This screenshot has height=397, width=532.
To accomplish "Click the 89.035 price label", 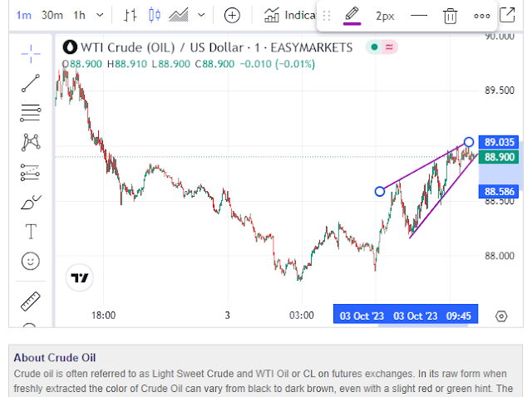I will pos(499,142).
